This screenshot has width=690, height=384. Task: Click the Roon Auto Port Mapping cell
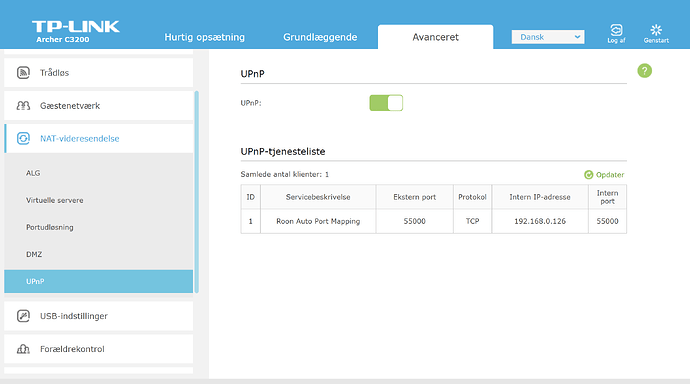click(x=318, y=221)
